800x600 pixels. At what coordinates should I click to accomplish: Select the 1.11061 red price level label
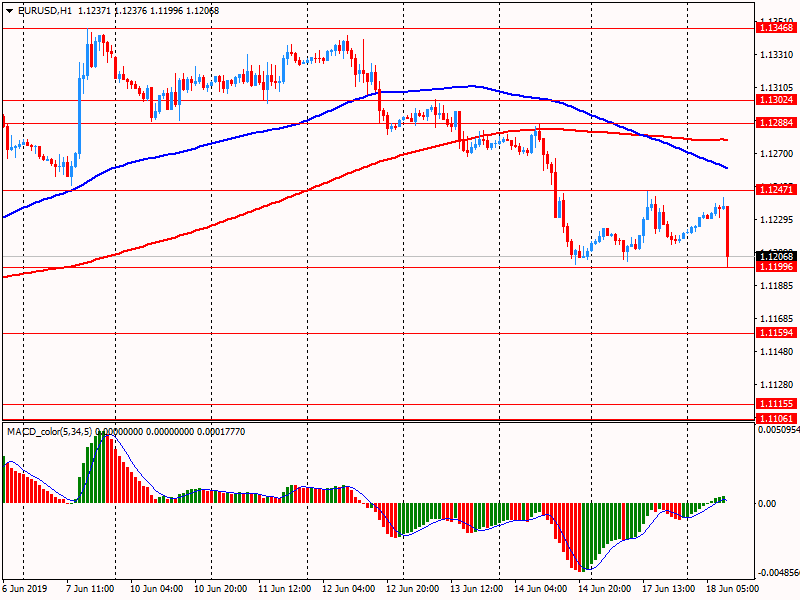coord(777,419)
